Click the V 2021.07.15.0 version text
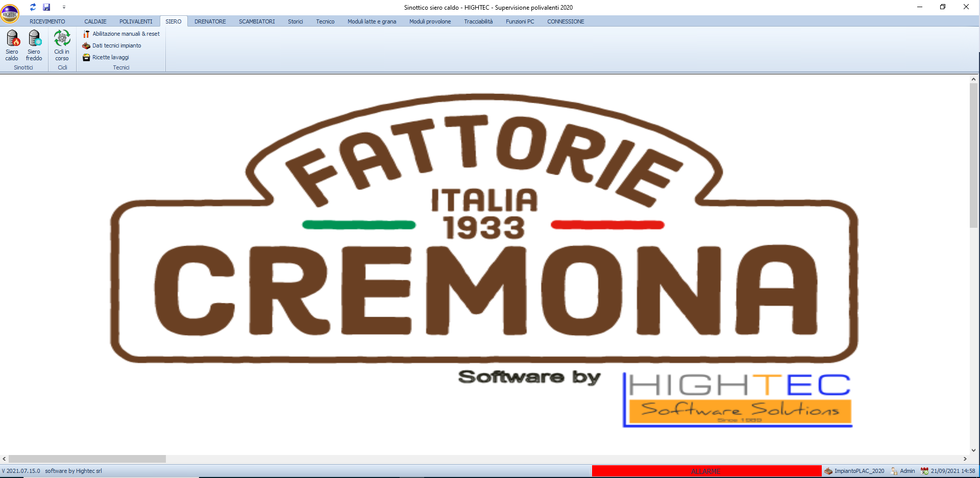Screen dimensions: 980x478 (21, 471)
